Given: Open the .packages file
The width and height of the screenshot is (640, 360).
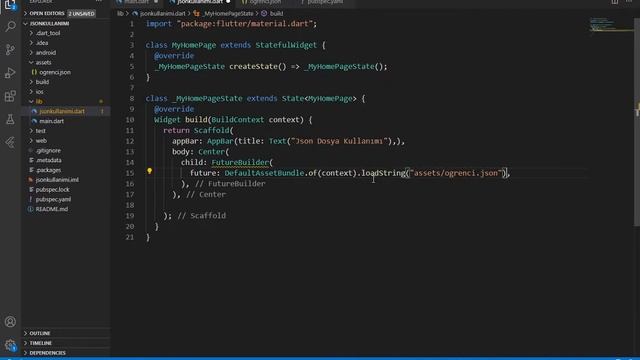Looking at the screenshot, I should pos(48,170).
